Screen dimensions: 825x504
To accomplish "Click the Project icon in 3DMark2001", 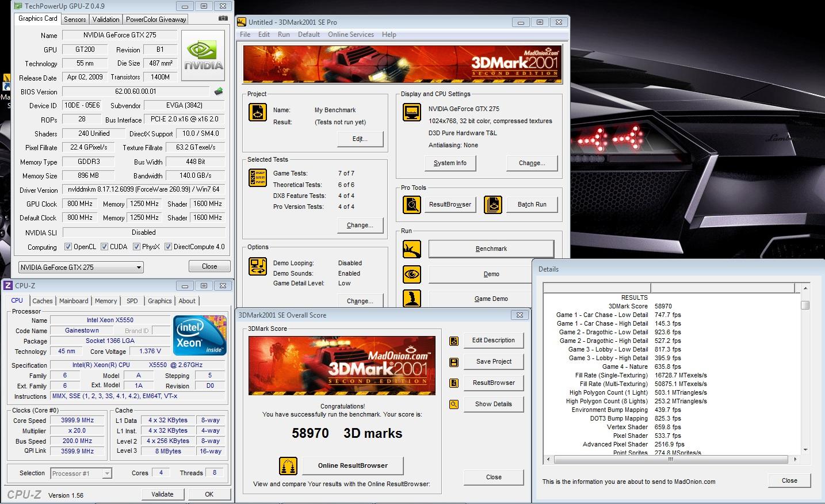I will pos(258,112).
